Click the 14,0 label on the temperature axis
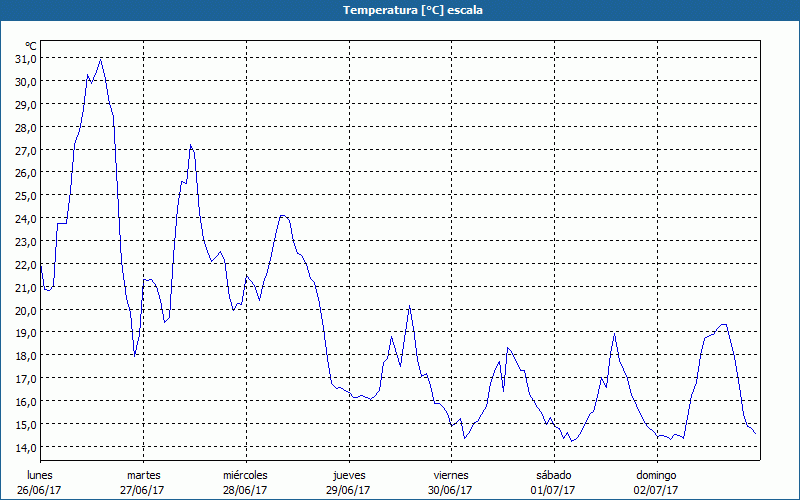This screenshot has height=500, width=800. click(x=25, y=447)
